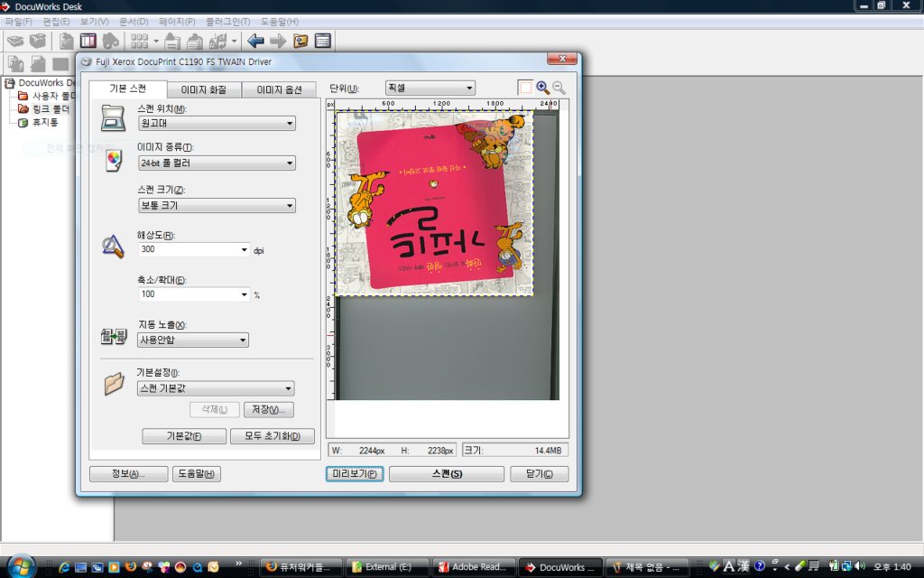The image size is (924, 578).
Task: Click the 도움말(H) help button in dialog
Action: coord(197,473)
